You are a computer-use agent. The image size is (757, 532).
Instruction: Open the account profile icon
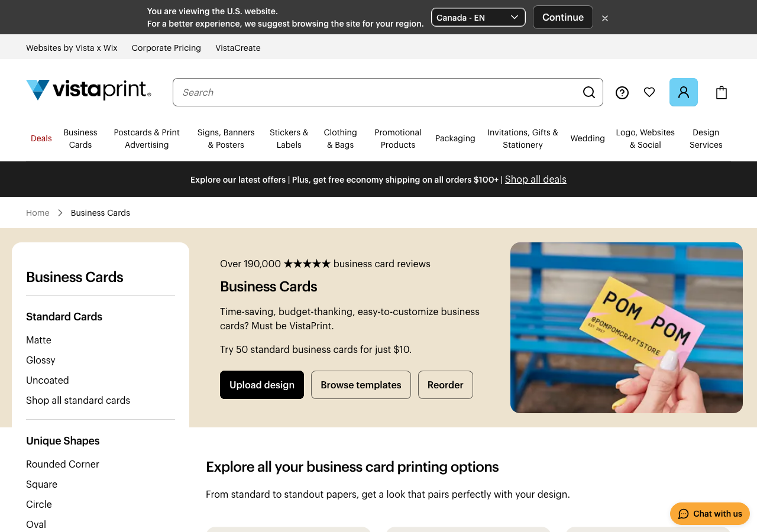click(684, 92)
